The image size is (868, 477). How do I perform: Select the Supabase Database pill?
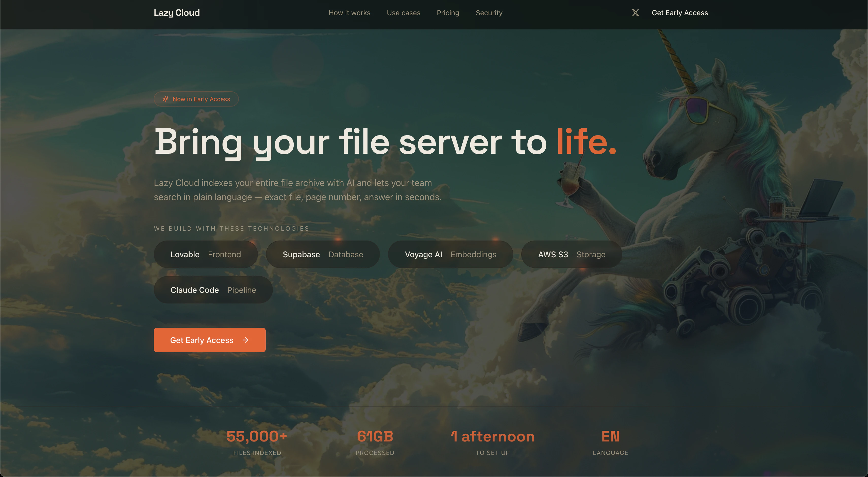(323, 254)
